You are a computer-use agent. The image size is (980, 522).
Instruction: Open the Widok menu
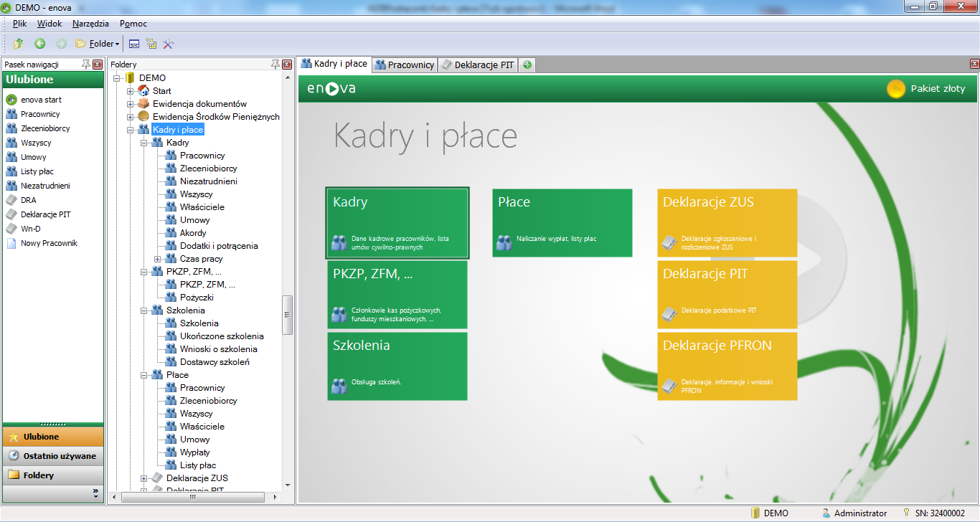point(50,24)
